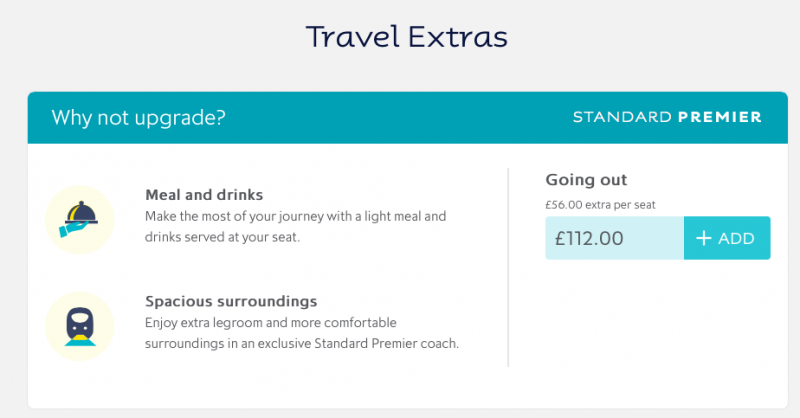Image resolution: width=800 pixels, height=418 pixels.
Task: Click the teal banner between title and class
Action: click(398, 117)
